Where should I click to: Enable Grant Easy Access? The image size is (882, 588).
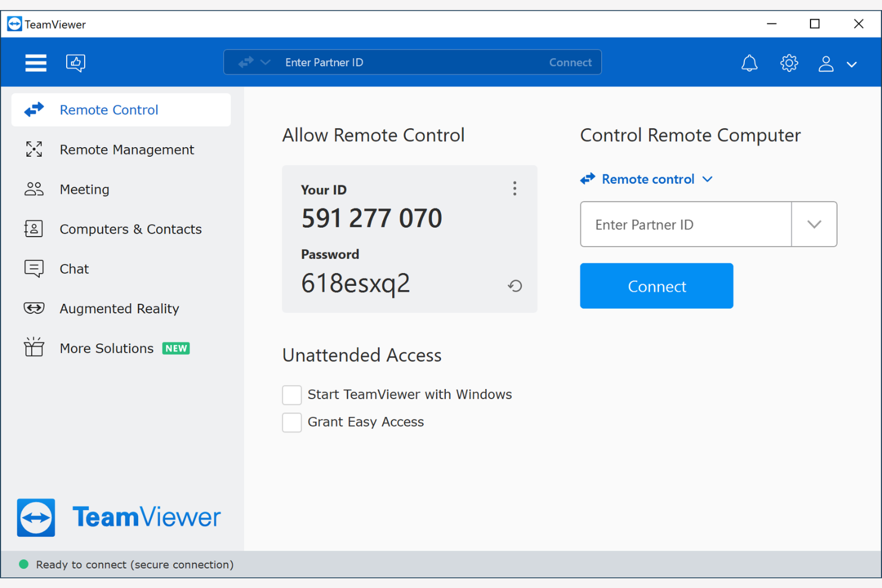[291, 422]
